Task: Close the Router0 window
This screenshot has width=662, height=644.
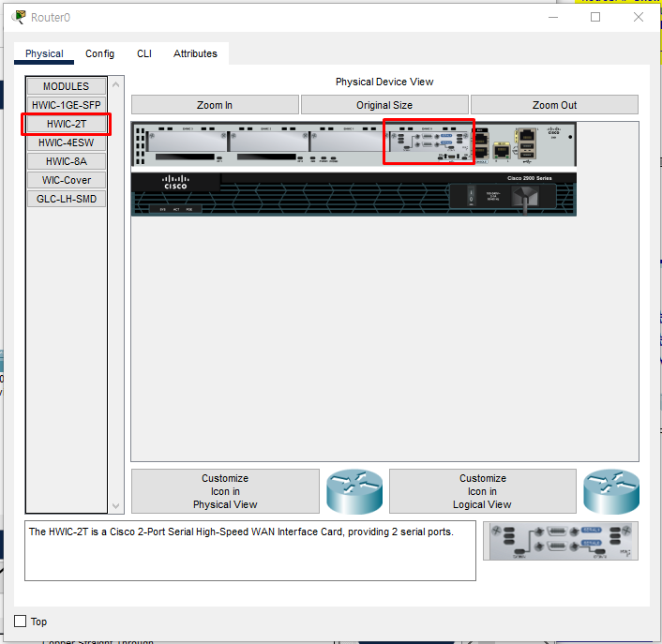Action: pyautogui.click(x=639, y=17)
